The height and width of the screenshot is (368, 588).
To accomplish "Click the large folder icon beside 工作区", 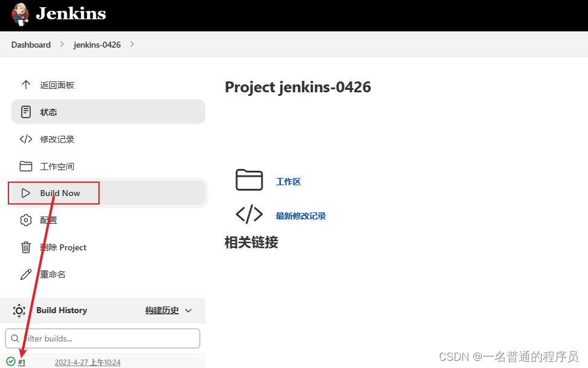I will coord(249,180).
